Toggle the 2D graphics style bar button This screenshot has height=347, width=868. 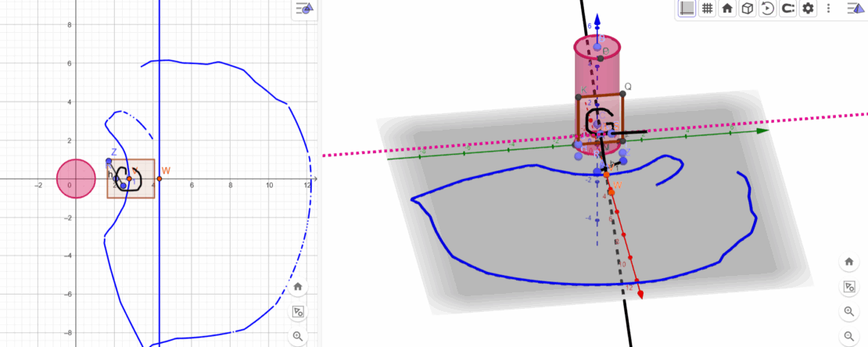click(x=304, y=8)
